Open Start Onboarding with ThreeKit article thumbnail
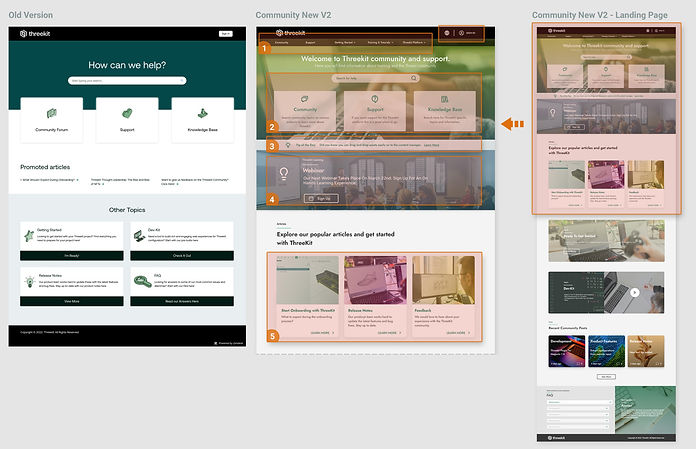The height and width of the screenshot is (449, 696). pyautogui.click(x=308, y=280)
